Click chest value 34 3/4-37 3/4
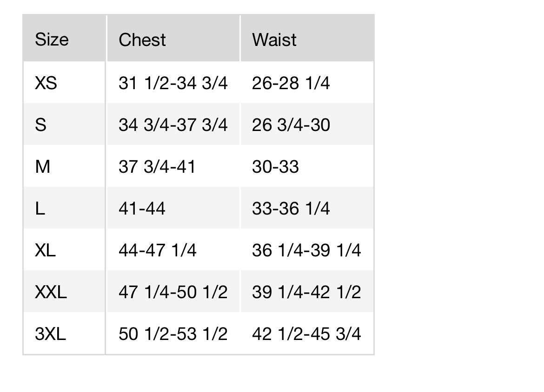544x392 pixels. click(x=173, y=125)
